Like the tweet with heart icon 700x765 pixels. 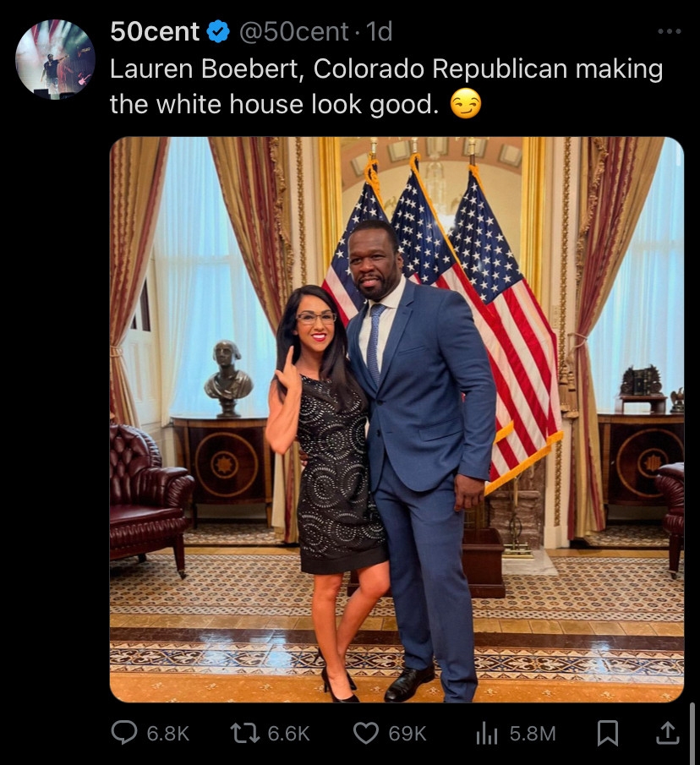366,733
